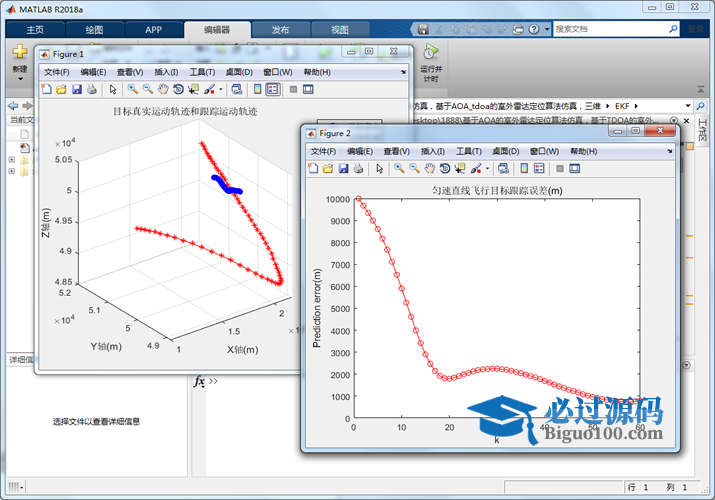Switch to 发布 tab in MATLAB ribbon
This screenshot has width=715, height=500.
coord(280,30)
